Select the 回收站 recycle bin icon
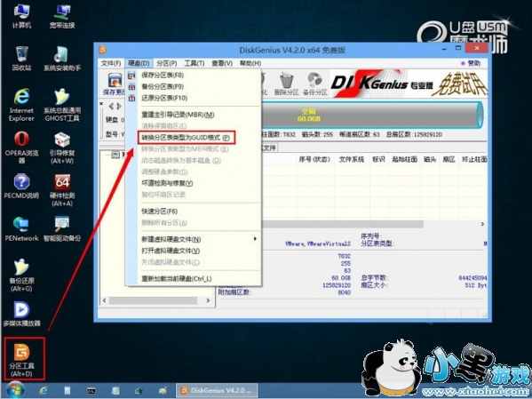532x399 pixels. pyautogui.click(x=21, y=59)
